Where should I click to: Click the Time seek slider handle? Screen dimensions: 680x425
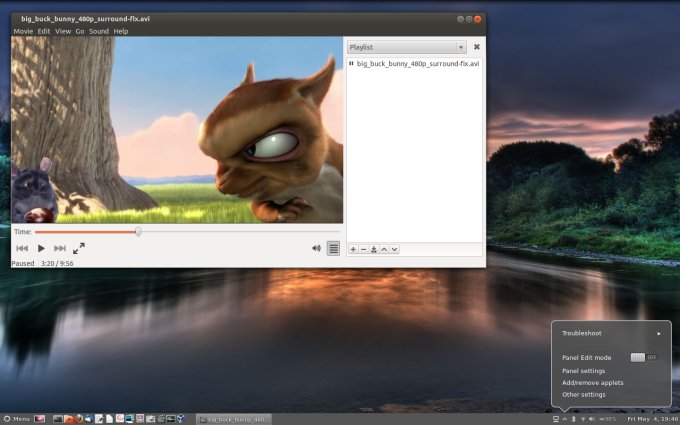point(138,231)
